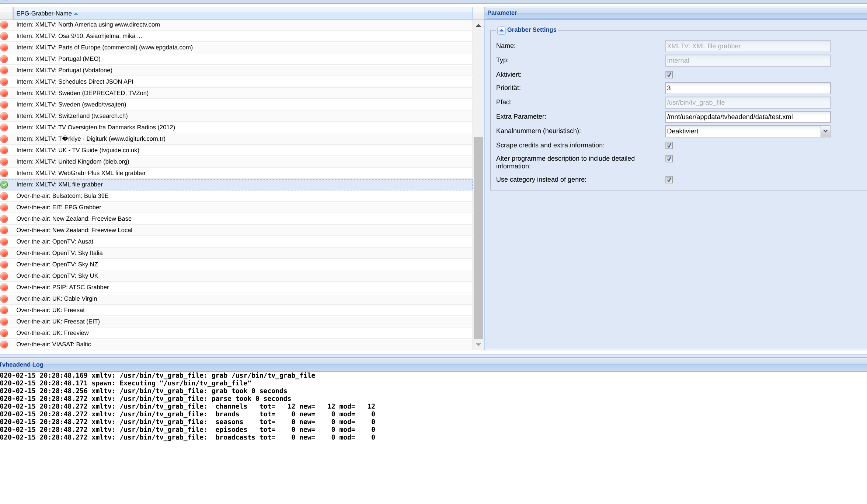Image resolution: width=867 pixels, height=504 pixels.
Task: Click the grabber list scroll down arrow
Action: click(x=478, y=344)
